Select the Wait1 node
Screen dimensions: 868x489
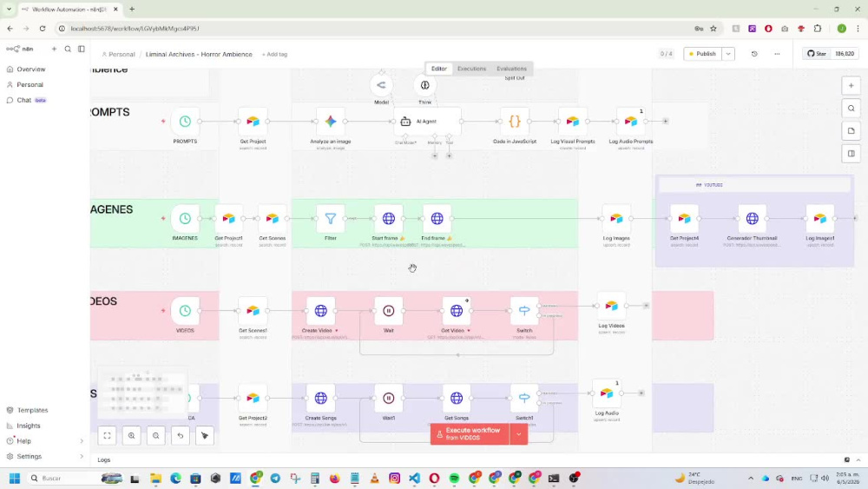coord(389,398)
